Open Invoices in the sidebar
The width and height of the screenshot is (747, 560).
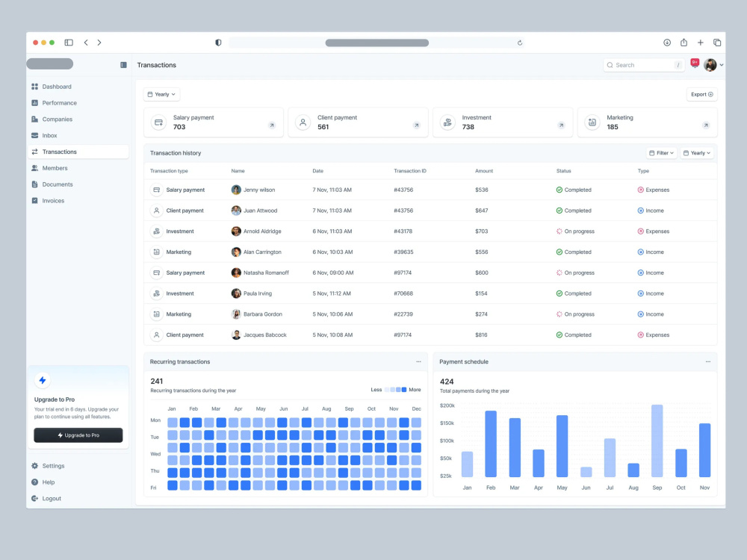click(x=53, y=200)
